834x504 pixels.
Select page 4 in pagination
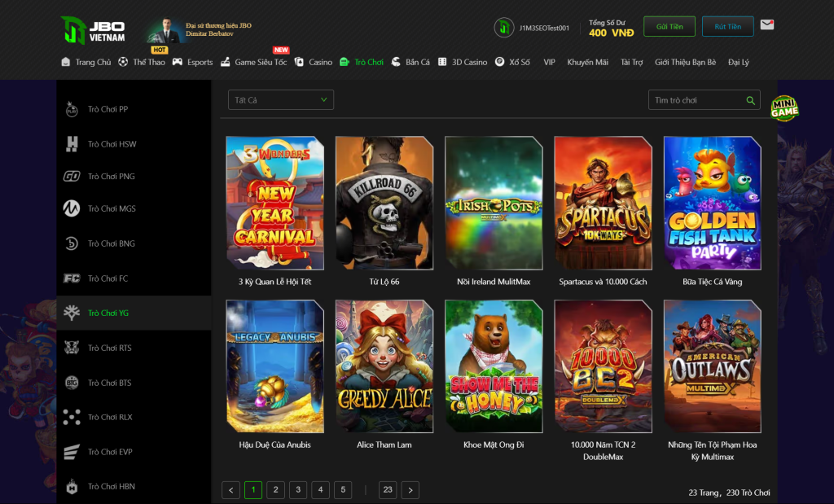320,489
